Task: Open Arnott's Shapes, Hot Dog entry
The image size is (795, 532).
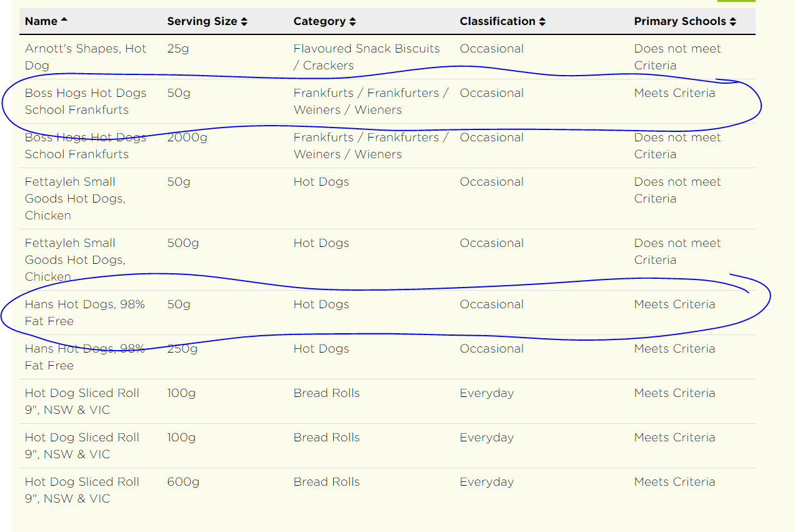Action: [86, 57]
